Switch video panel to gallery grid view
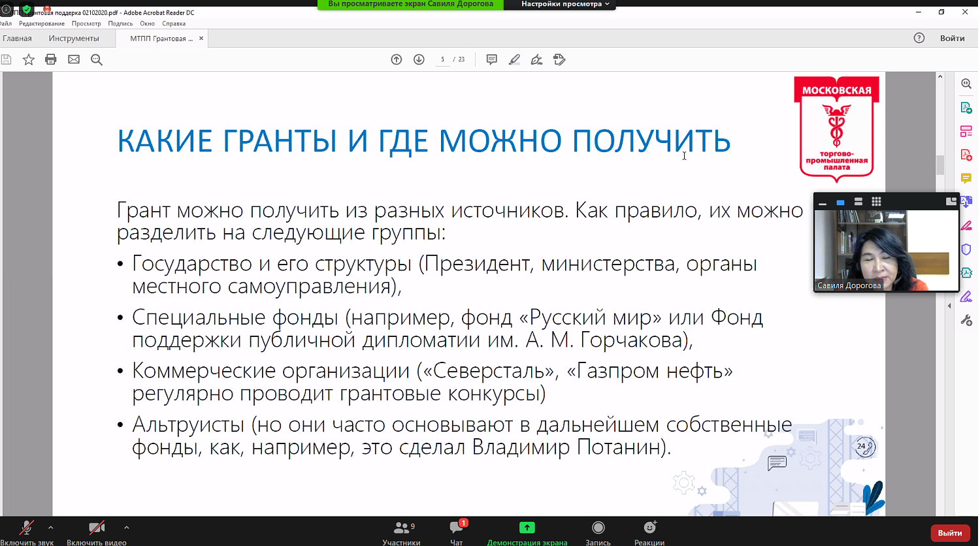This screenshot has height=546, width=980. tap(876, 202)
